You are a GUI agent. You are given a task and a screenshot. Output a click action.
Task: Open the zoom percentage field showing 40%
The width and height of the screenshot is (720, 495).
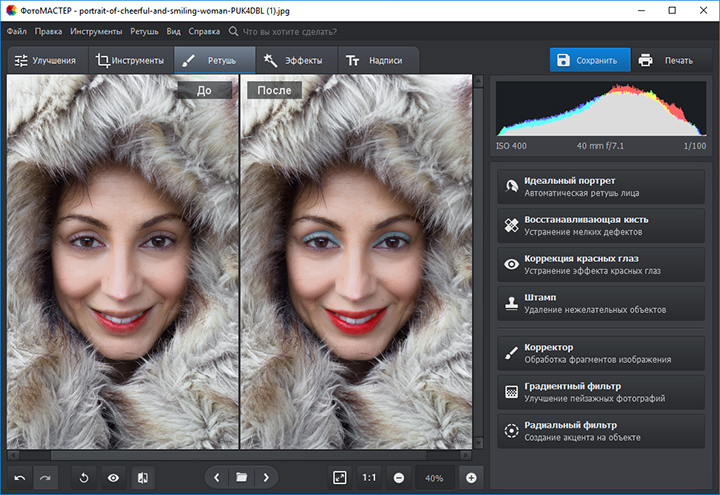coord(435,478)
